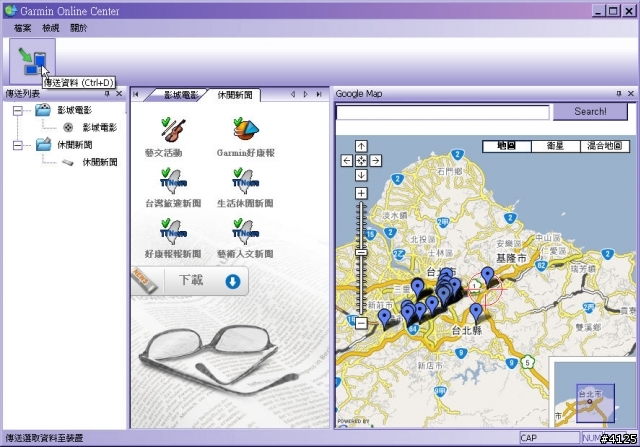Pan the map left

pyautogui.click(x=347, y=160)
